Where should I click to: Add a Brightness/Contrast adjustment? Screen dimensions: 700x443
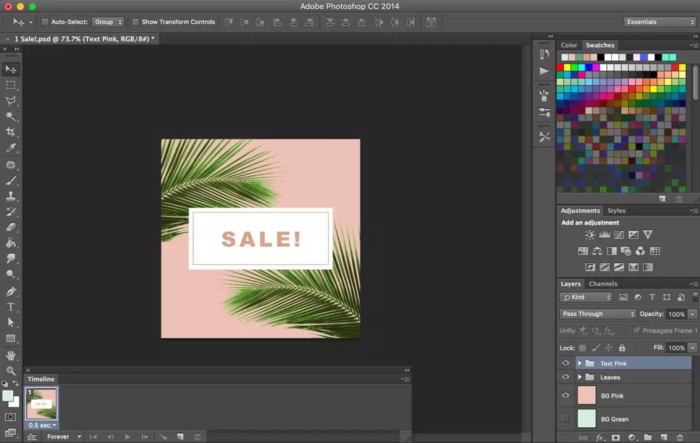coord(590,235)
